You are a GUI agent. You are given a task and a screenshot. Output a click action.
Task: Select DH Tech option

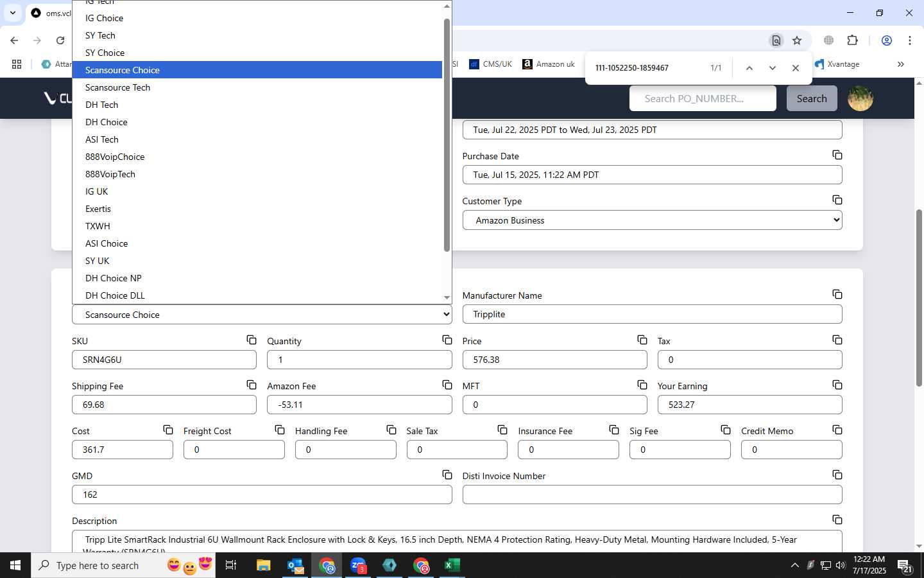pyautogui.click(x=257, y=105)
